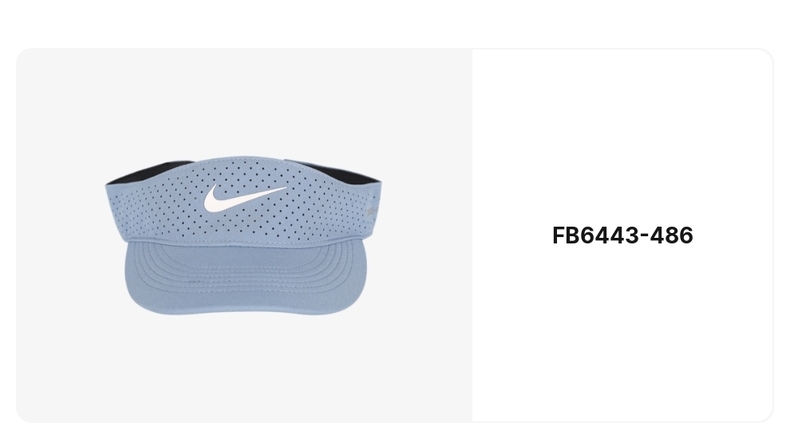The width and height of the screenshot is (790, 423).
Task: Click the top peak of the visor crown
Action: (x=244, y=160)
